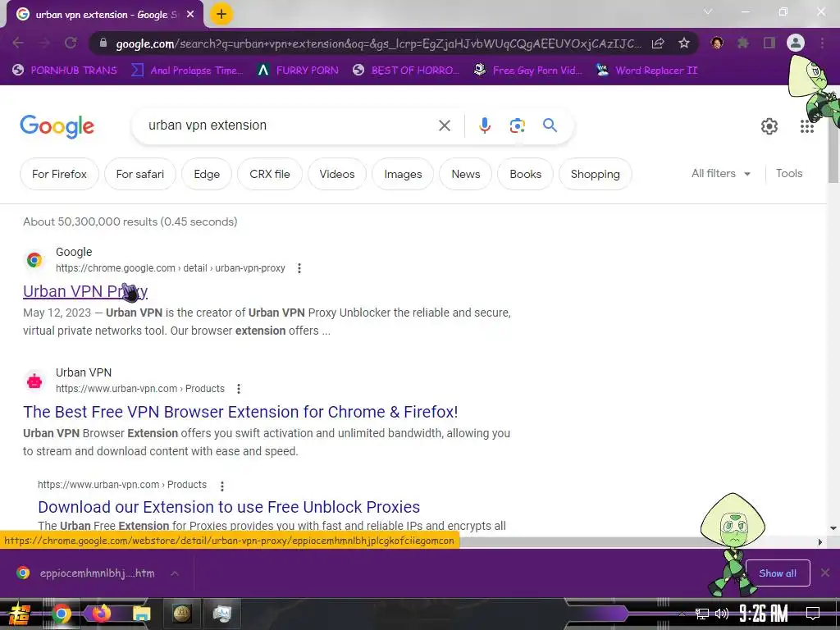Switch to Shopping results
This screenshot has width=840, height=630.
(x=596, y=174)
